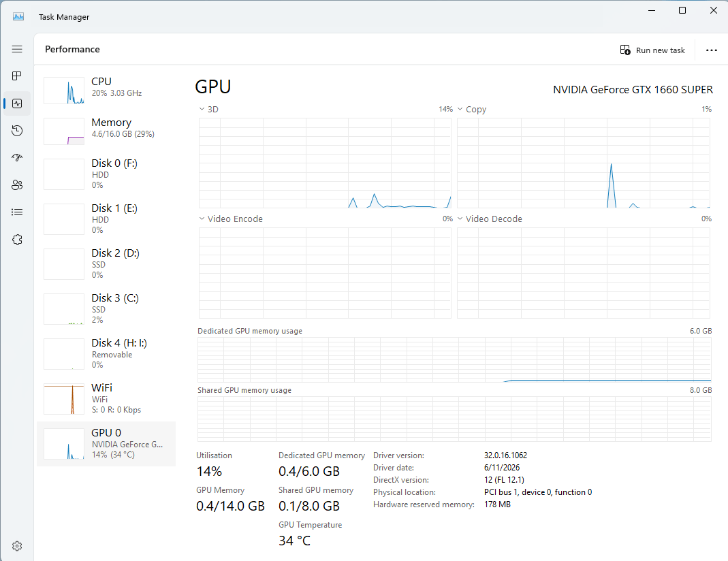This screenshot has height=561, width=728.
Task: Select the WiFi performance item
Action: 106,399
